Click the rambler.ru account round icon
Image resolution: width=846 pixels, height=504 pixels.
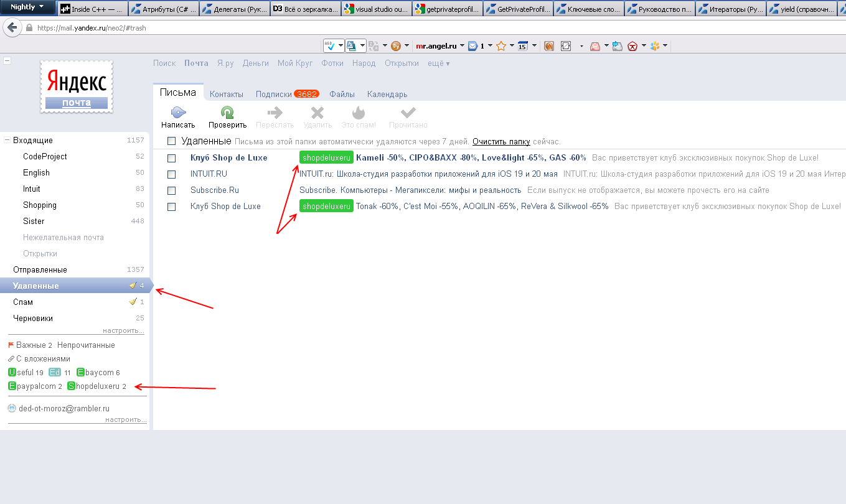point(12,409)
